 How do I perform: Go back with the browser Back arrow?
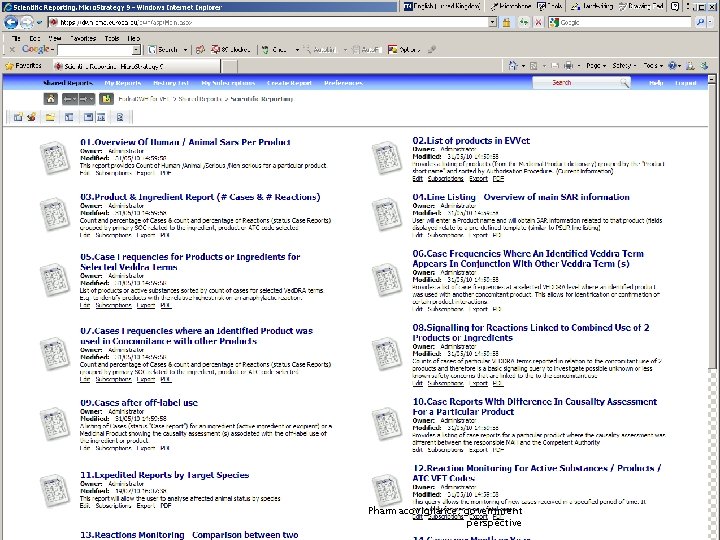point(11,22)
